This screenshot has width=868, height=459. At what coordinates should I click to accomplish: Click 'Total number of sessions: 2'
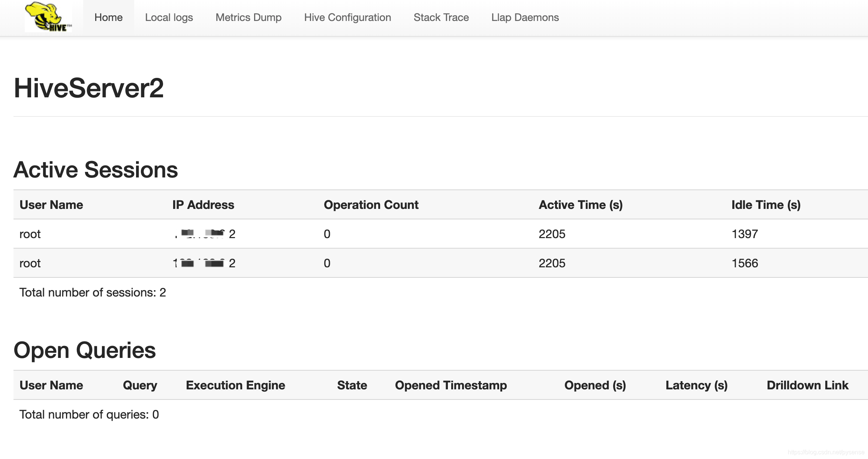[93, 292]
